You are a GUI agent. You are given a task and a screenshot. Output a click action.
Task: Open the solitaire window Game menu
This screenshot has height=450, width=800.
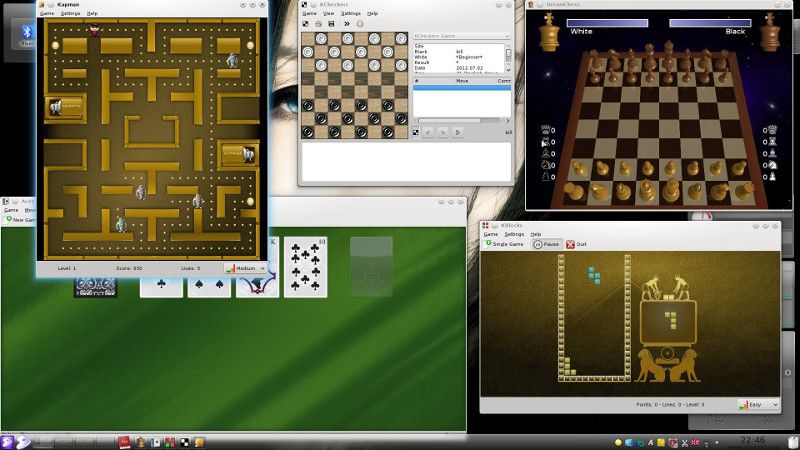(x=11, y=210)
